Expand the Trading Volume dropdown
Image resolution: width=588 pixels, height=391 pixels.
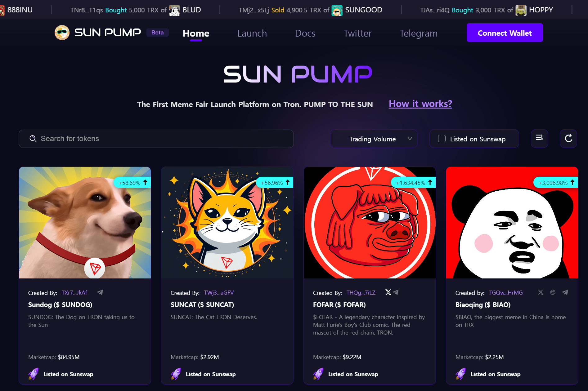click(x=374, y=139)
